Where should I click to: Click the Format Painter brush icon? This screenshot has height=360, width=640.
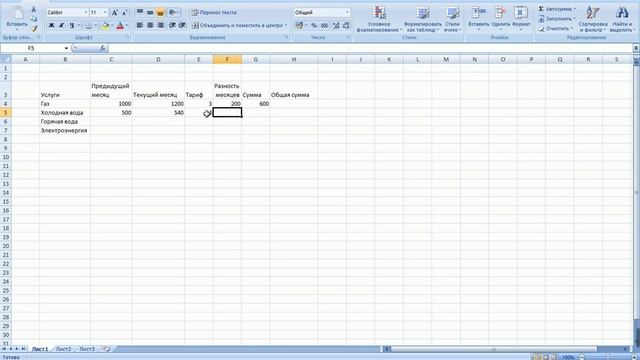(34, 28)
